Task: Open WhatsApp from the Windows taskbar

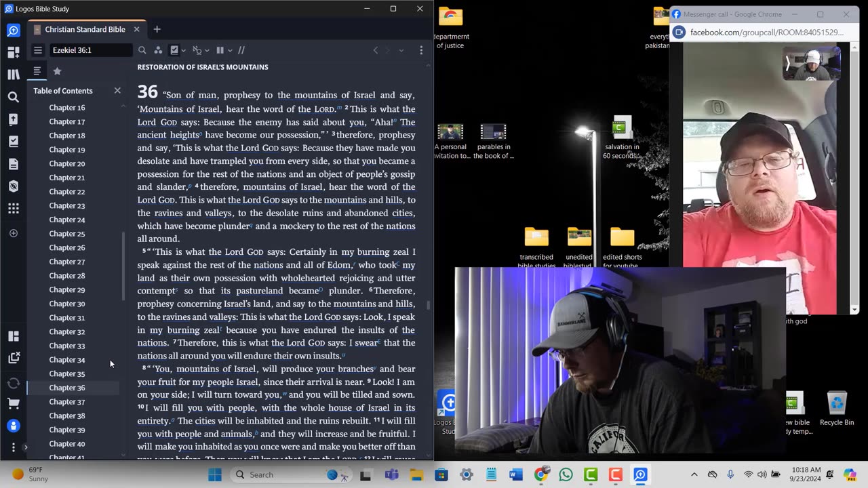Action: pos(566,474)
